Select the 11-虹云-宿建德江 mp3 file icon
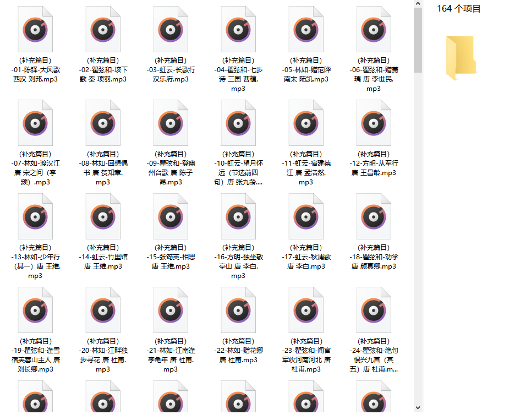Viewport: 526px width, 420px height. click(x=306, y=123)
